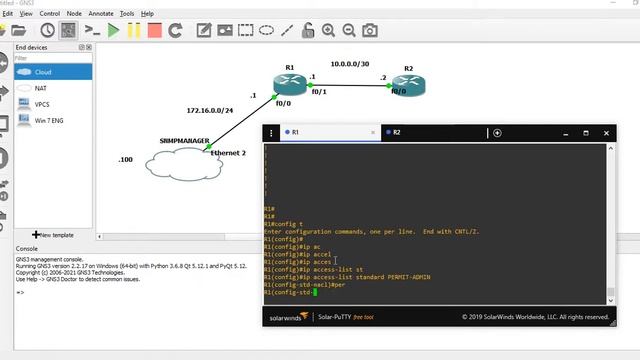Maximize the Solar-PuTTY window
Image resolution: width=640 pixels, height=360 pixels.
[586, 133]
